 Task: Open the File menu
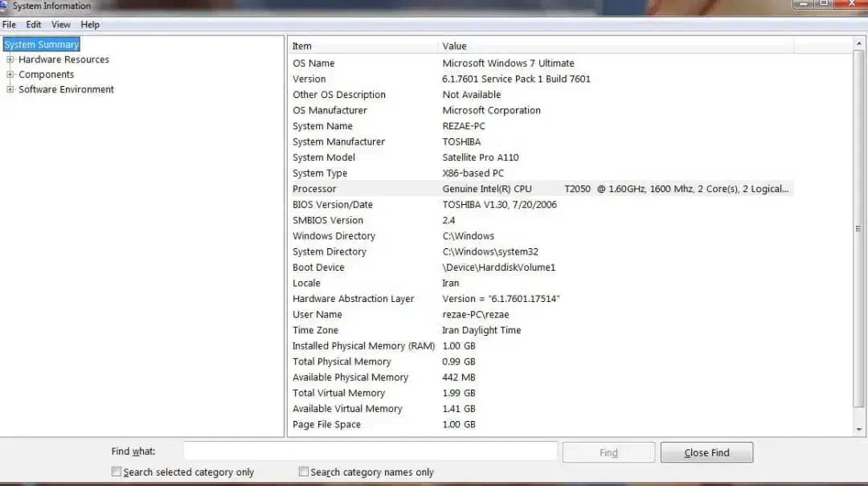click(x=9, y=25)
